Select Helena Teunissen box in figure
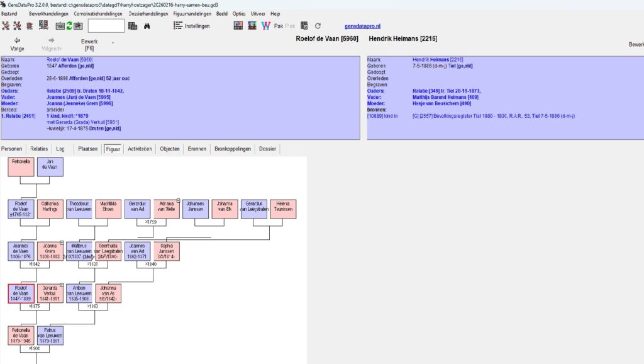The height and width of the screenshot is (364, 644). [x=283, y=209]
